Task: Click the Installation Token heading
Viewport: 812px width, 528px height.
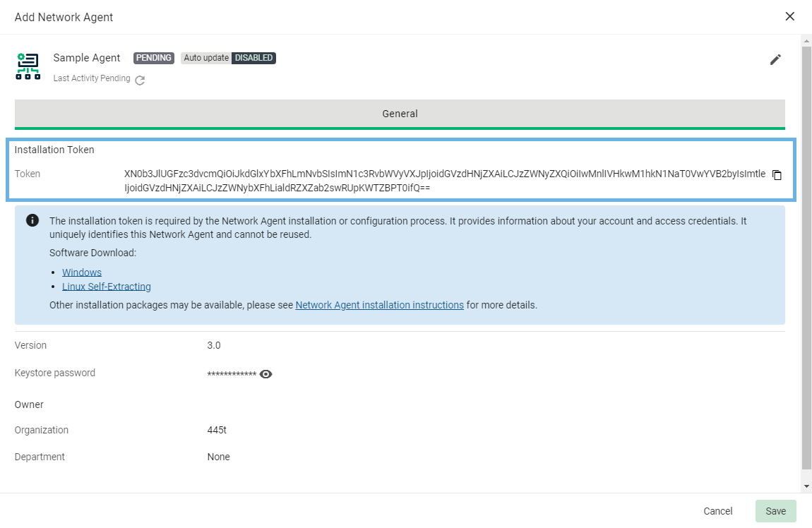Action: [x=54, y=150]
